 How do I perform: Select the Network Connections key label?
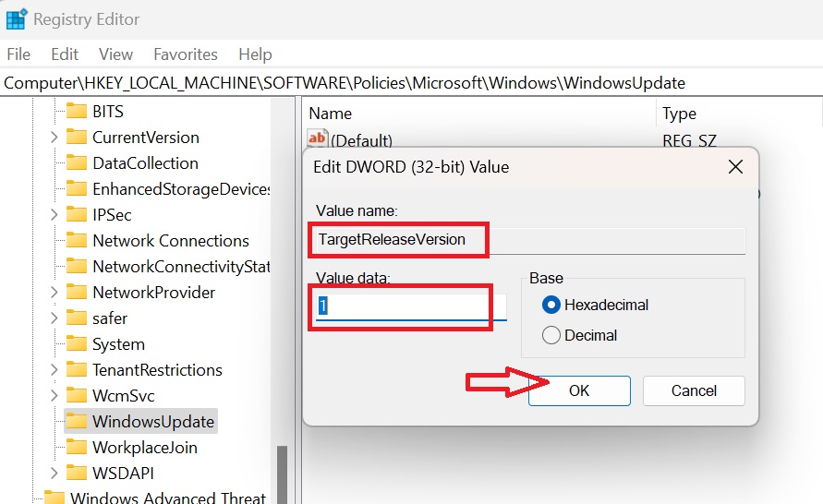(171, 241)
